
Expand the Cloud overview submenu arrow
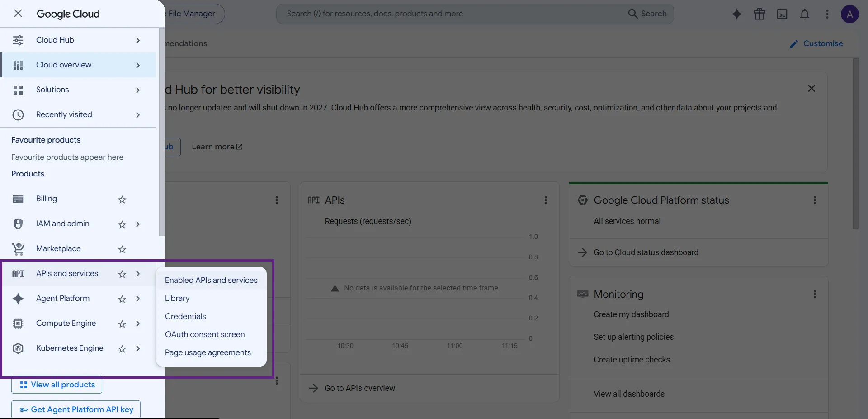(x=138, y=65)
